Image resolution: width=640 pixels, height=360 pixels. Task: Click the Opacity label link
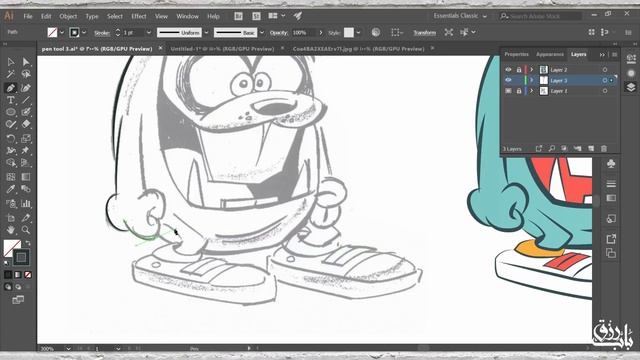point(279,32)
